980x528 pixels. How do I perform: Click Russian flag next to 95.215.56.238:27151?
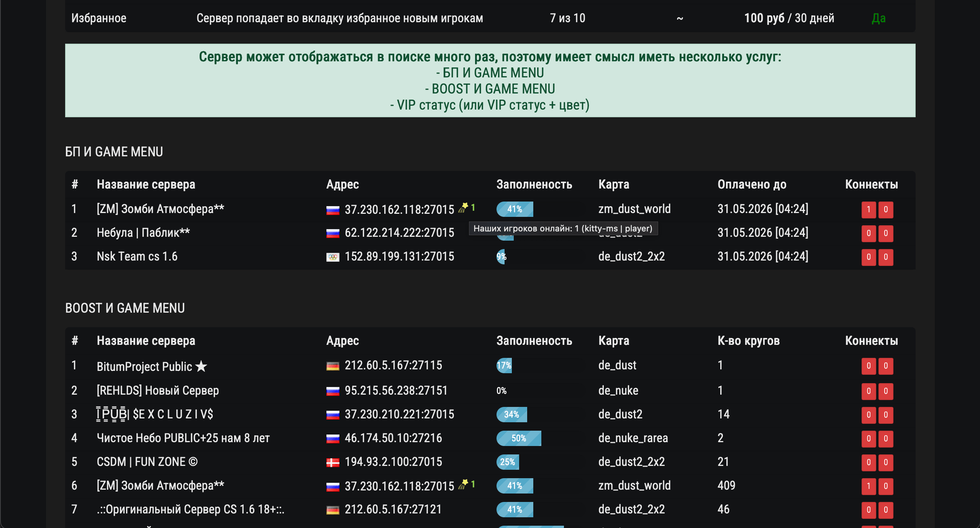coord(333,391)
